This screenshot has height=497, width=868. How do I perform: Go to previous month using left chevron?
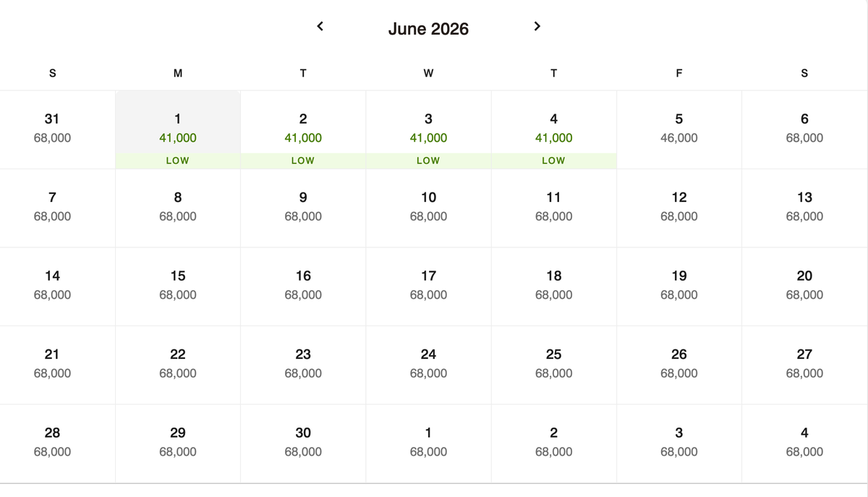pos(320,27)
